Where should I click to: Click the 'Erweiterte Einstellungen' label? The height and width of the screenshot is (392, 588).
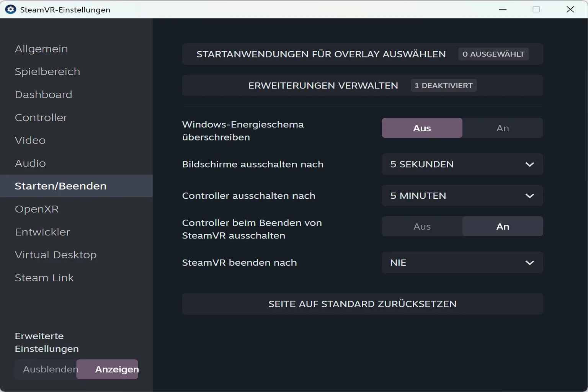pos(47,342)
